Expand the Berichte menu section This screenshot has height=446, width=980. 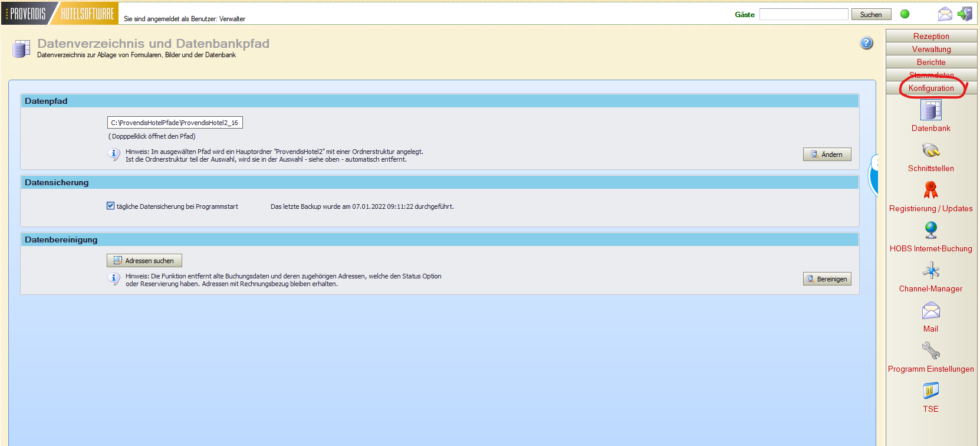tap(931, 62)
